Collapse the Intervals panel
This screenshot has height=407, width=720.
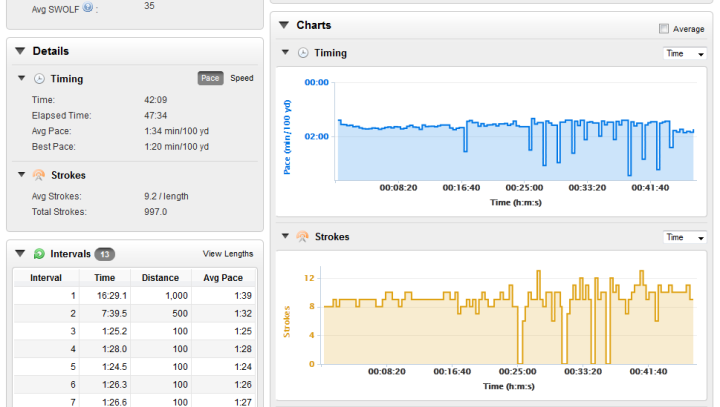[x=20, y=254]
